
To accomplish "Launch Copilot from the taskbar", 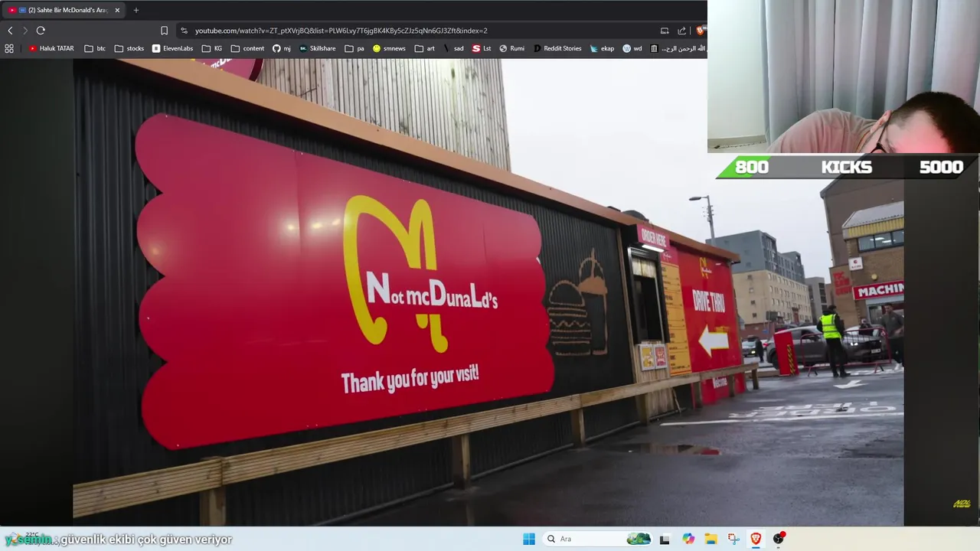I will [688, 539].
